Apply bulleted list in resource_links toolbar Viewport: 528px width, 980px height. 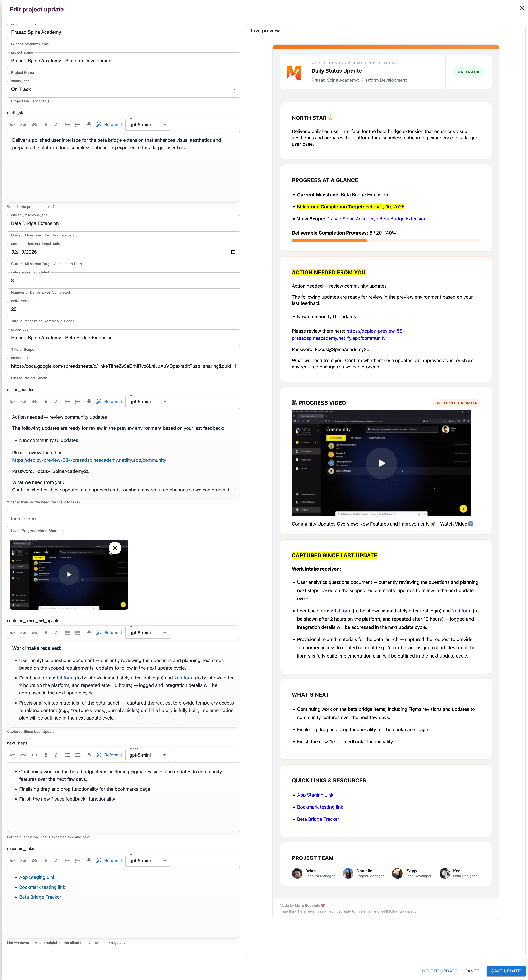click(x=67, y=861)
